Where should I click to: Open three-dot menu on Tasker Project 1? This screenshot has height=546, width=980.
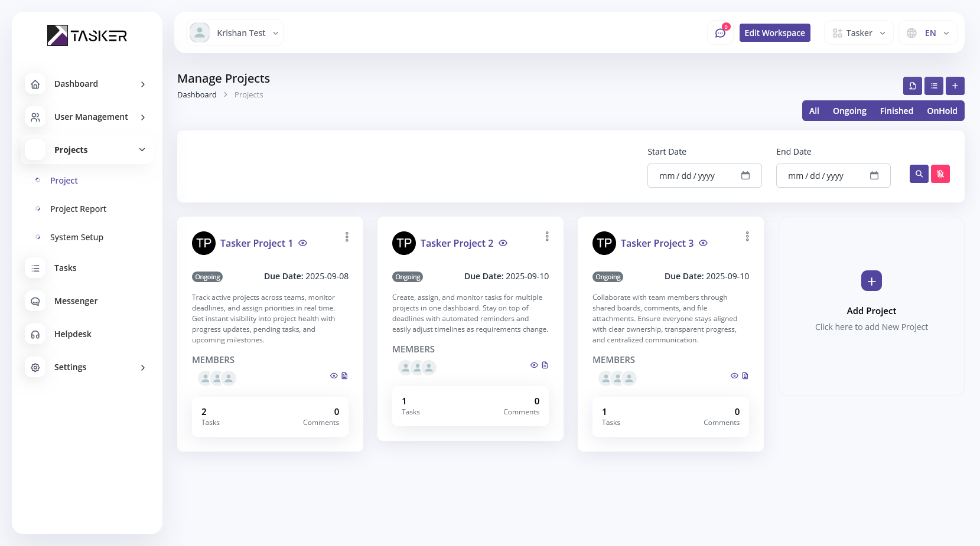click(x=347, y=237)
